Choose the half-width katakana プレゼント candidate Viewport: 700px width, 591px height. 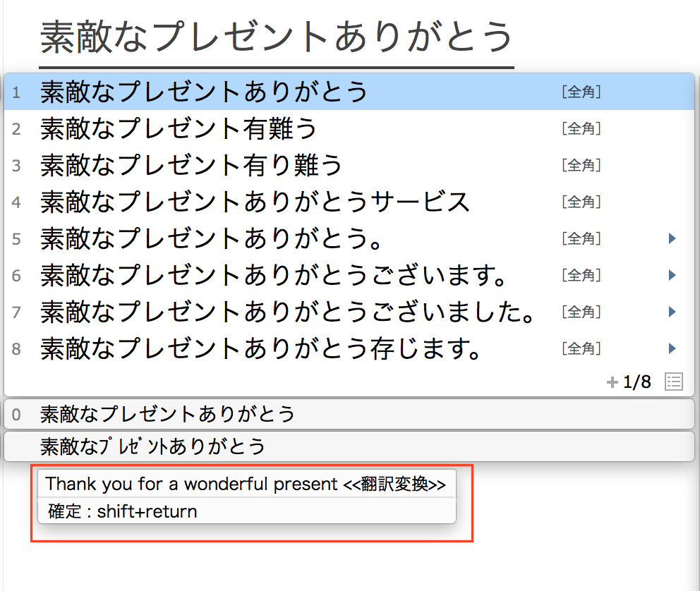153,446
